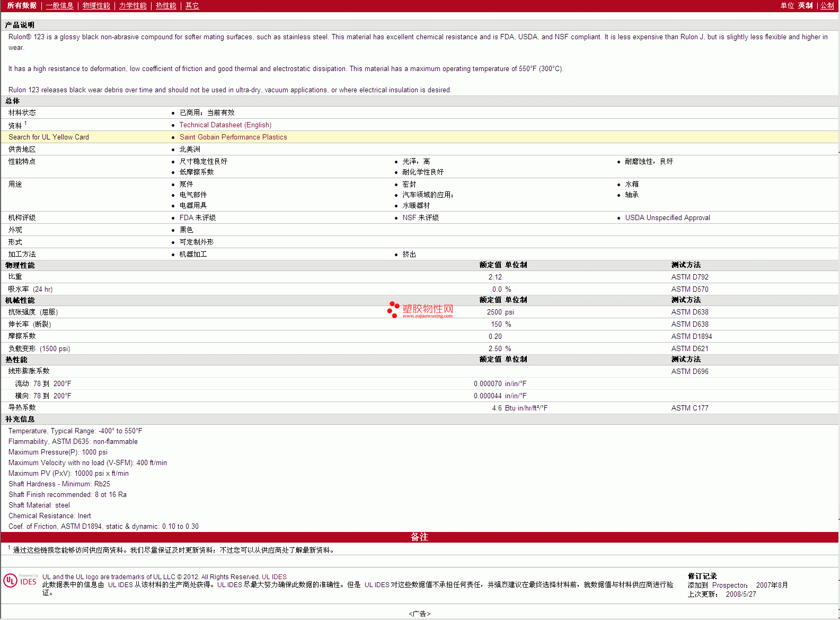This screenshot has height=620, width=840.
Task: Click the UL IDES logo in footer
Action: 20,580
